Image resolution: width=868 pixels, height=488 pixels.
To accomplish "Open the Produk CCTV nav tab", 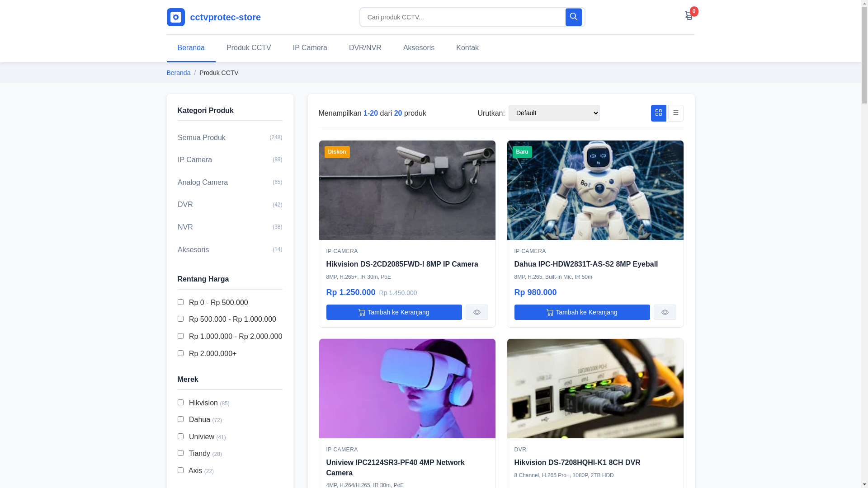I will [x=249, y=48].
